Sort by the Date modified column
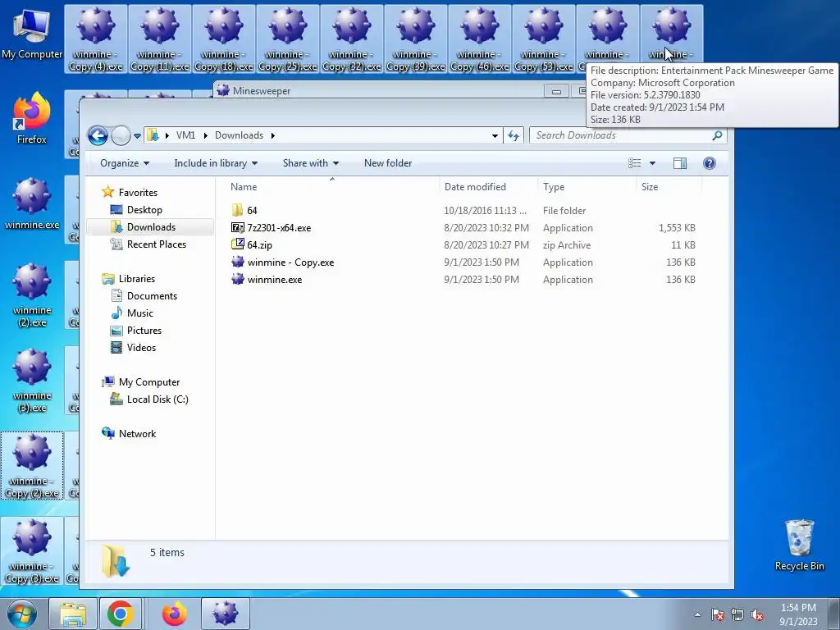Screen dimensions: 840x630 [x=489, y=187]
